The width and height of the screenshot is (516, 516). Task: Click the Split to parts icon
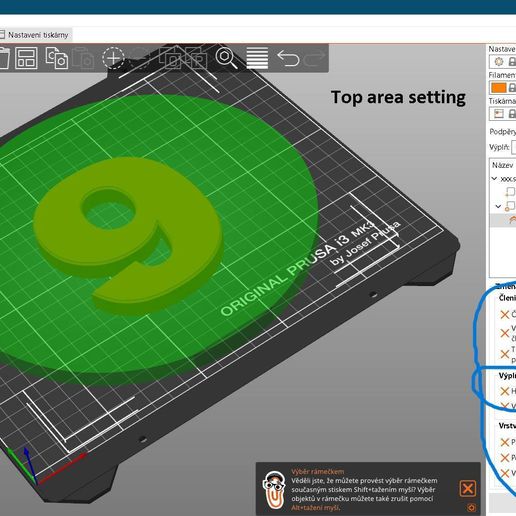click(x=196, y=58)
